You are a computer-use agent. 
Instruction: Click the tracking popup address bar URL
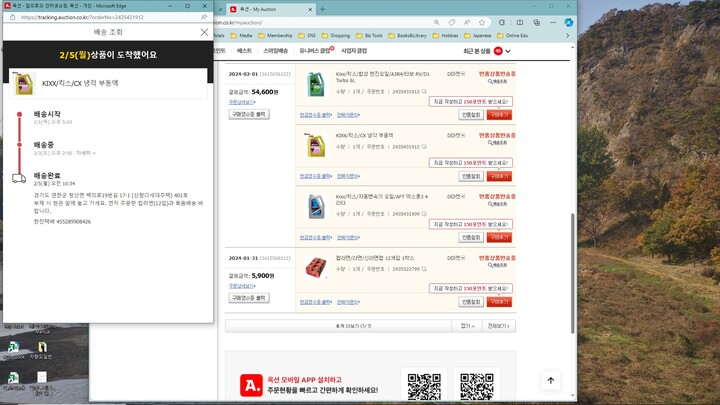(x=82, y=17)
